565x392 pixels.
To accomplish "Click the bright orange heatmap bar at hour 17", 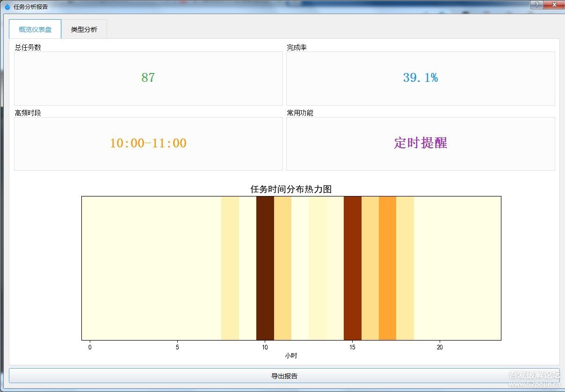I will 387,268.
